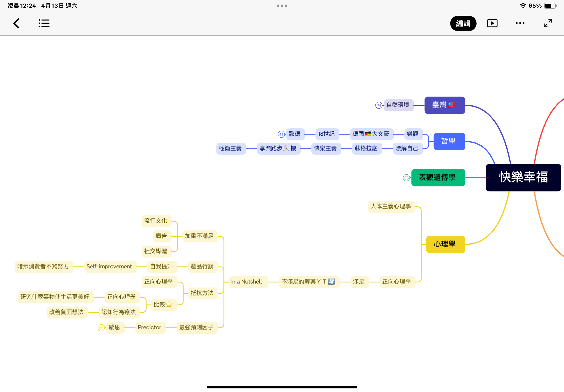Image resolution: width=564 pixels, height=392 pixels.
Task: Select the 自然環境 node
Action: point(399,105)
